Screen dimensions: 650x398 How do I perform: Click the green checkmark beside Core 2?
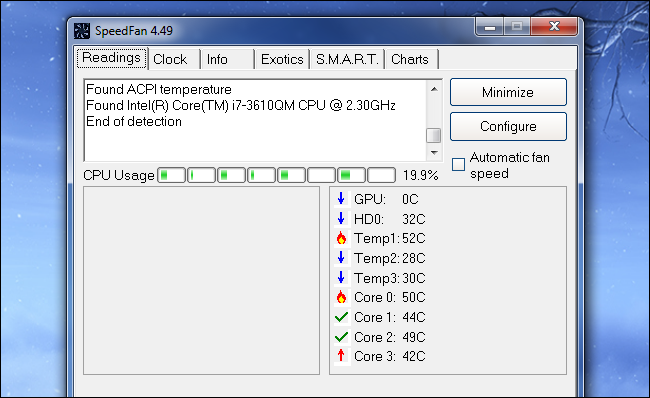click(341, 337)
